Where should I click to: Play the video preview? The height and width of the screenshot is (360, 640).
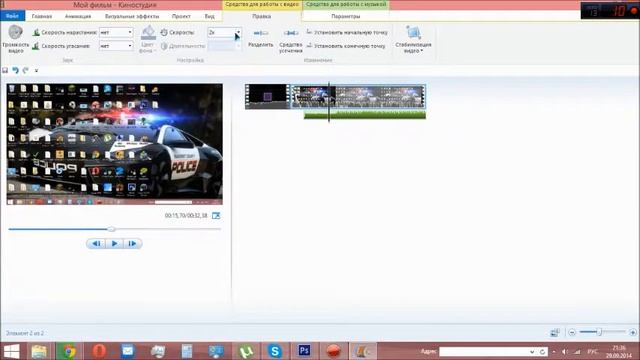point(114,244)
